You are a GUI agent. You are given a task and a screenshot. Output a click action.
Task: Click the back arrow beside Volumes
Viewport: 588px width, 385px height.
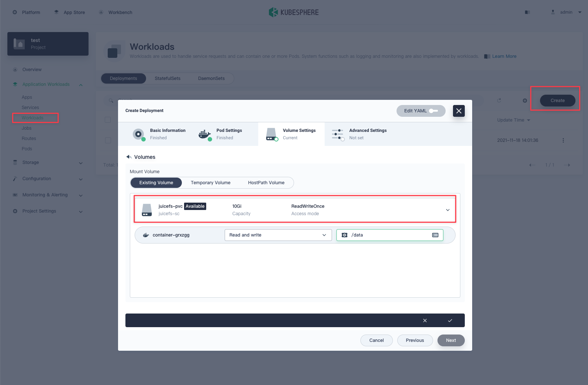pos(129,157)
